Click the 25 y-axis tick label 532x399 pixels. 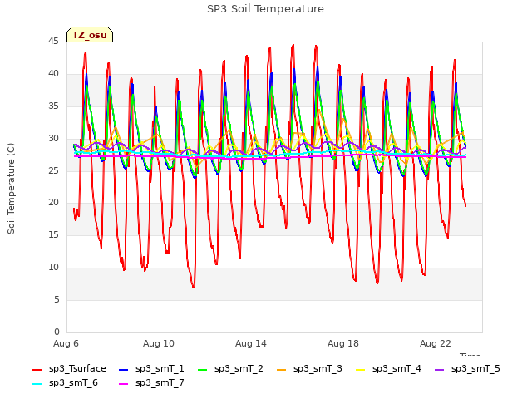pos(53,170)
